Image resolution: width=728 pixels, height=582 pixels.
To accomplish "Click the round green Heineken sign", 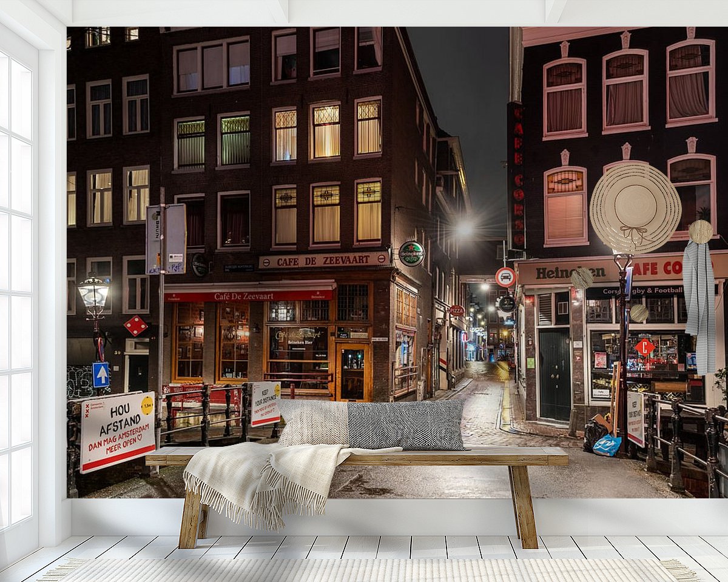I will [x=411, y=253].
